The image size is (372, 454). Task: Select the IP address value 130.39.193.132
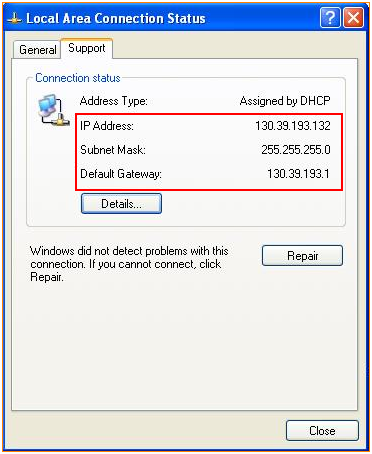(293, 126)
